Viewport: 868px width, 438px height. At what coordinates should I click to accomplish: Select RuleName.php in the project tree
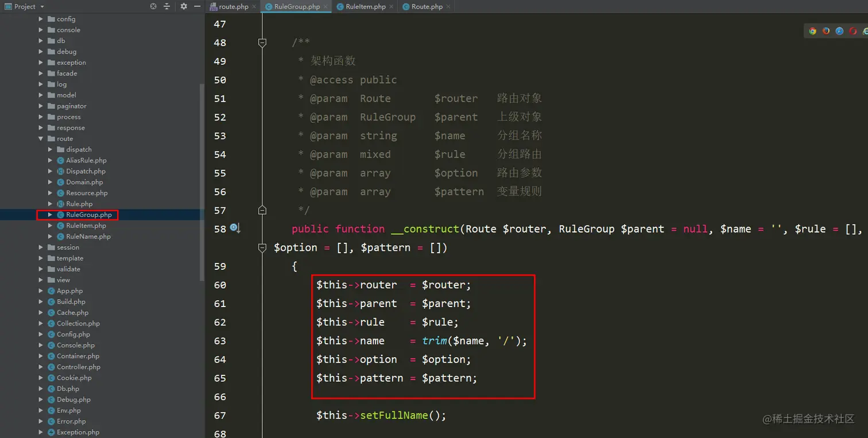pyautogui.click(x=88, y=237)
